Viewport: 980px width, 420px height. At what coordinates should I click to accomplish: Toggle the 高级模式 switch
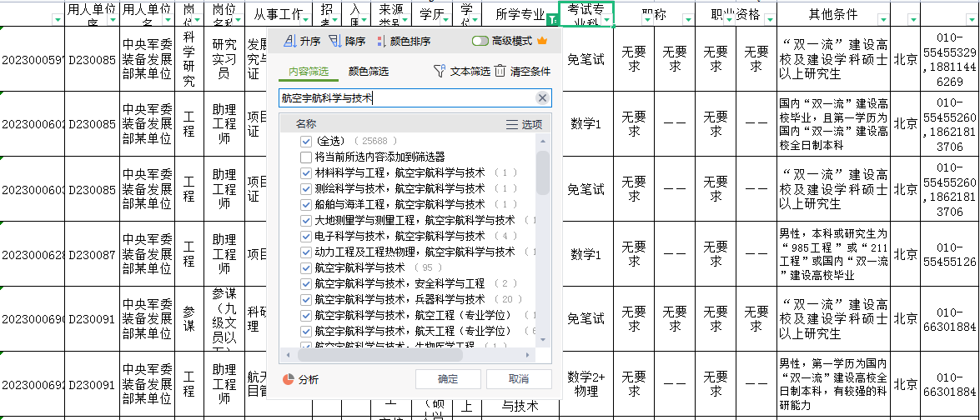click(480, 41)
